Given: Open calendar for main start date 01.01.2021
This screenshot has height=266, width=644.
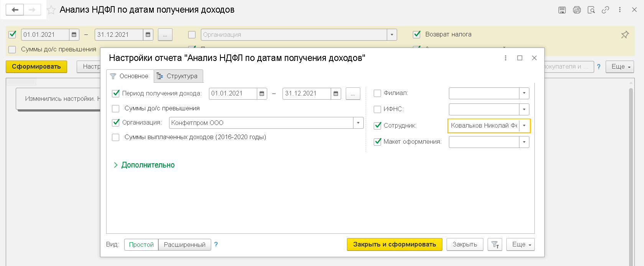Looking at the screenshot, I should point(74,34).
